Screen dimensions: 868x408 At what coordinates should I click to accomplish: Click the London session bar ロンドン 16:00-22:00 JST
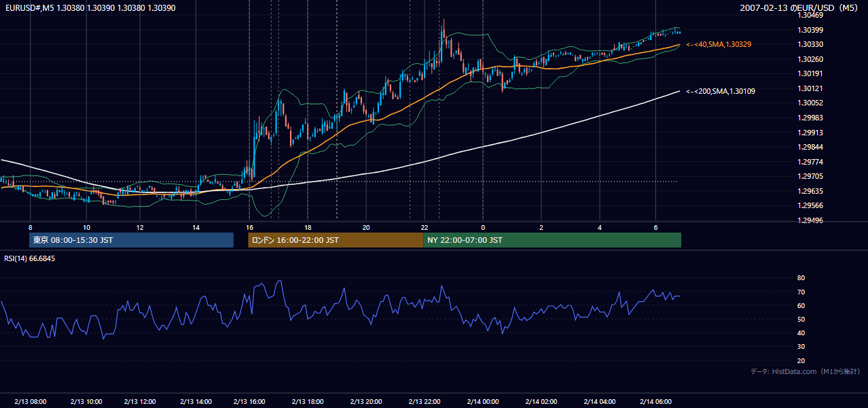(336, 240)
